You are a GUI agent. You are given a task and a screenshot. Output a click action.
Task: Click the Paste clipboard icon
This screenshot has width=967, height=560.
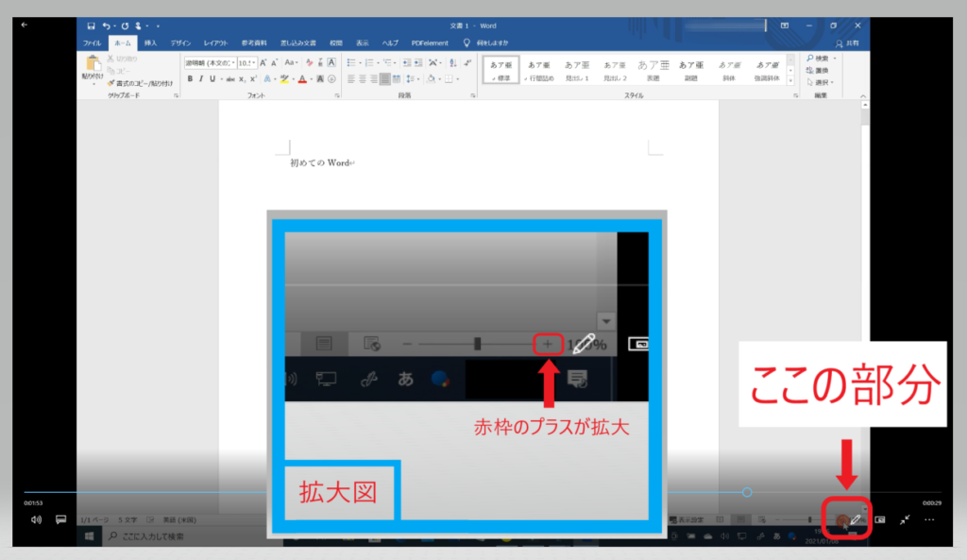point(92,65)
